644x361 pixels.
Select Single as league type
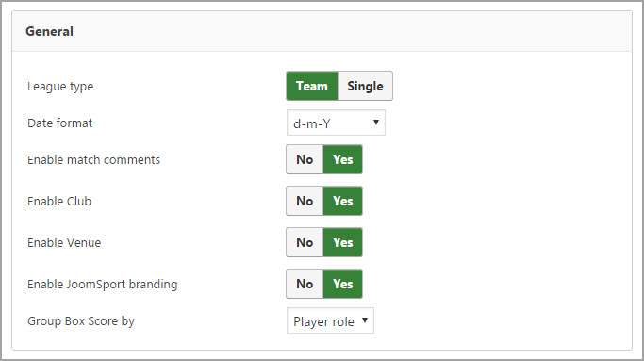pyautogui.click(x=365, y=86)
